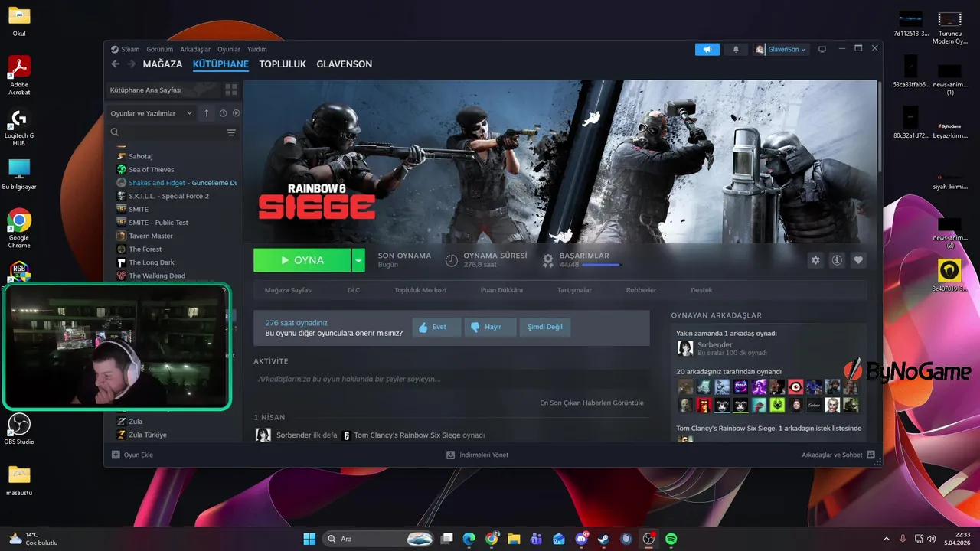Open the Destek link
This screenshot has width=980, height=551.
[x=701, y=290]
